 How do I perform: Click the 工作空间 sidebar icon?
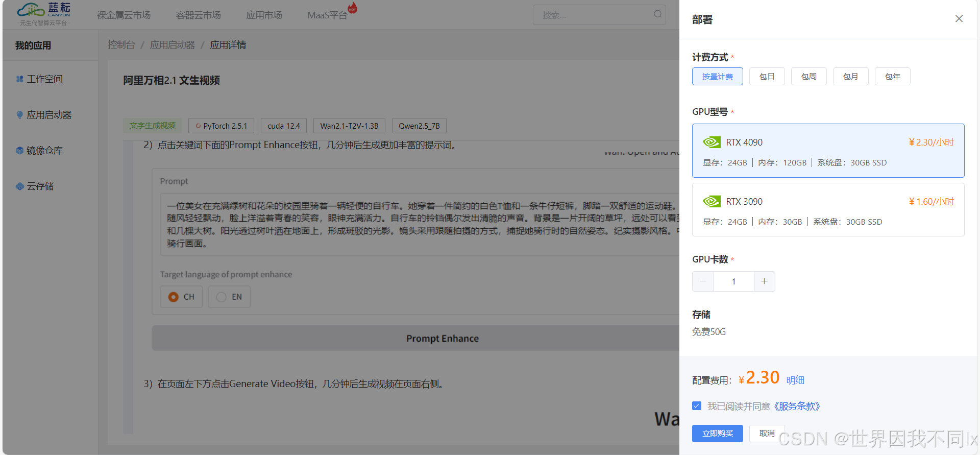pos(19,79)
